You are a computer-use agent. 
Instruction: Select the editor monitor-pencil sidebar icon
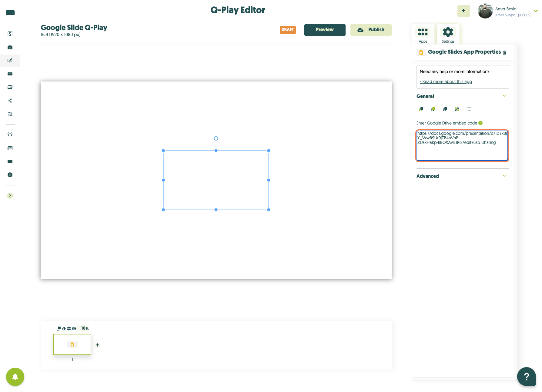coord(10,61)
